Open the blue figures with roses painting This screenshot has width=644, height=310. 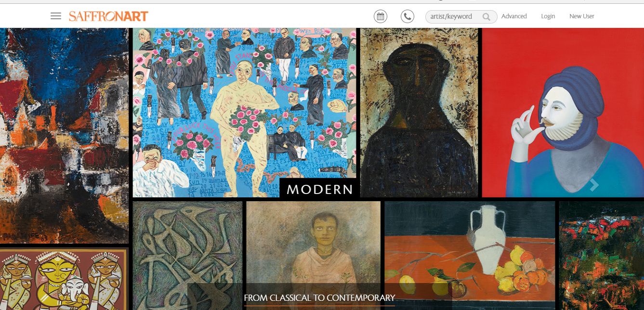click(244, 112)
